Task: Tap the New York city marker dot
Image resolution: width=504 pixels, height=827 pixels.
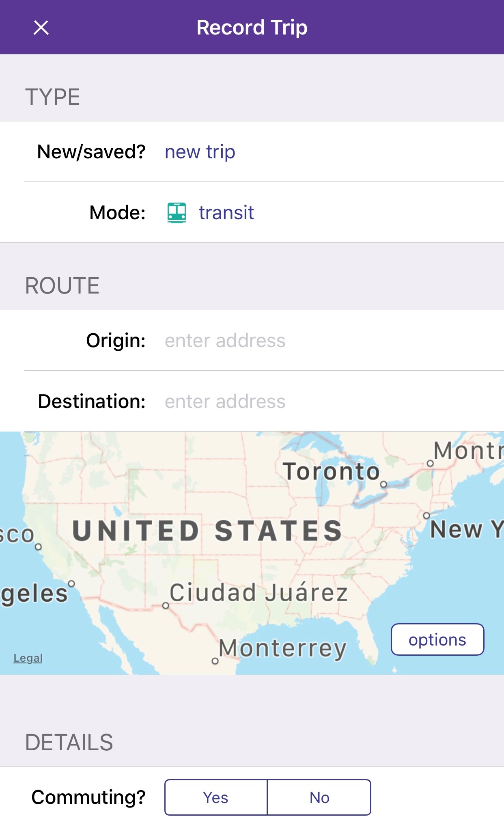Action: coord(426,516)
